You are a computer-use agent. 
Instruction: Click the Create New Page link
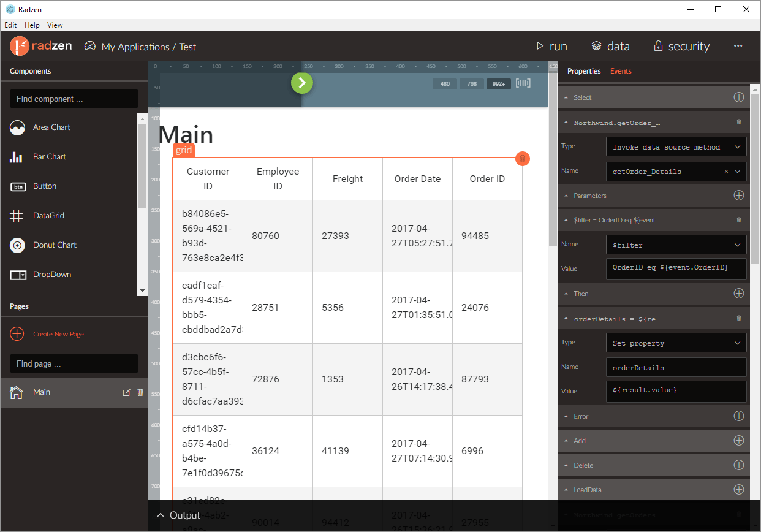(58, 334)
